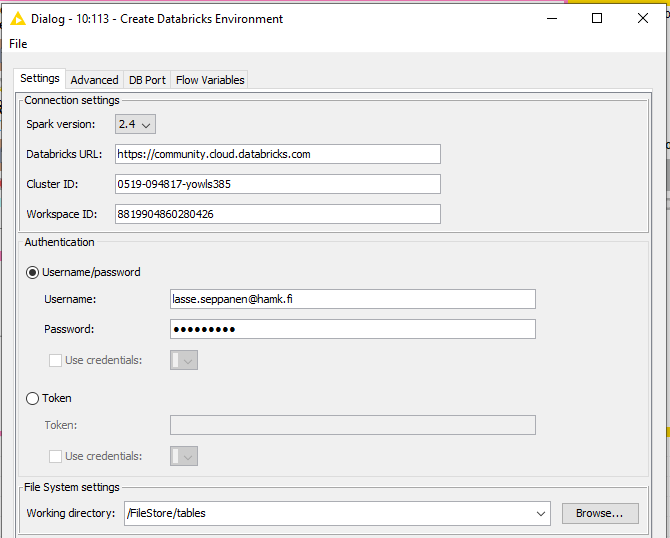Click the Cluster ID field
The width and height of the screenshot is (670, 538).
click(278, 184)
